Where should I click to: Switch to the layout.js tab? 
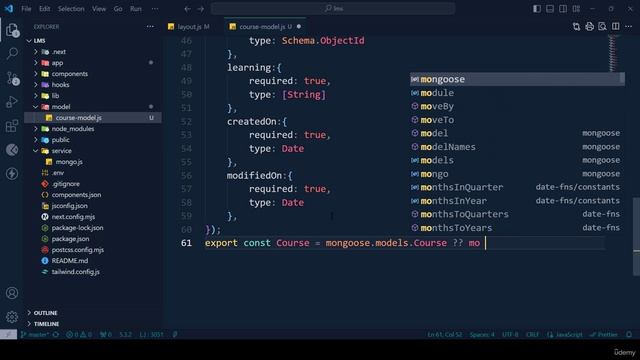coord(189,27)
